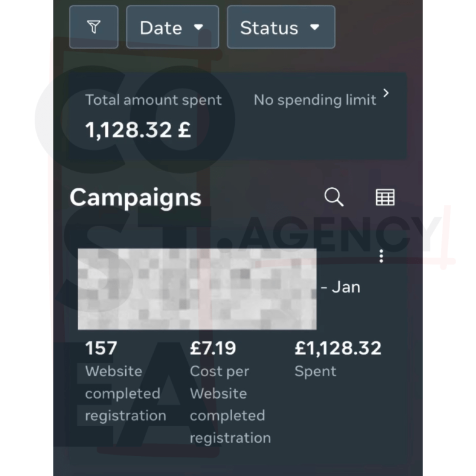
Task: Search campaigns with the magnifier icon
Action: click(334, 197)
